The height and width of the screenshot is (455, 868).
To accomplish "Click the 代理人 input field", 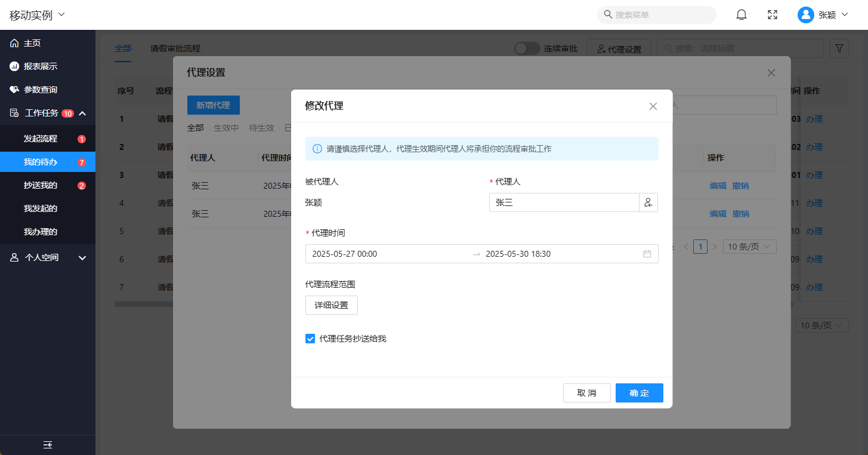I will (564, 202).
